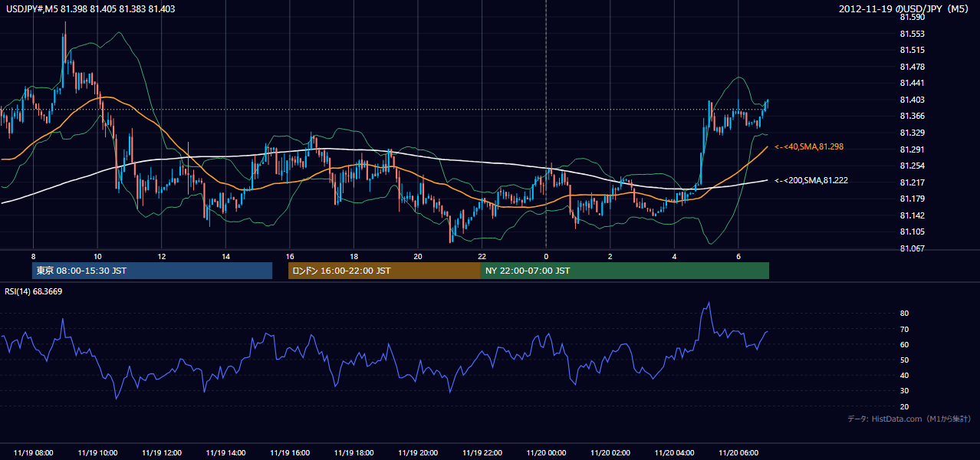
Task: Click the 11/20 06:00 time label
Action: [738, 452]
